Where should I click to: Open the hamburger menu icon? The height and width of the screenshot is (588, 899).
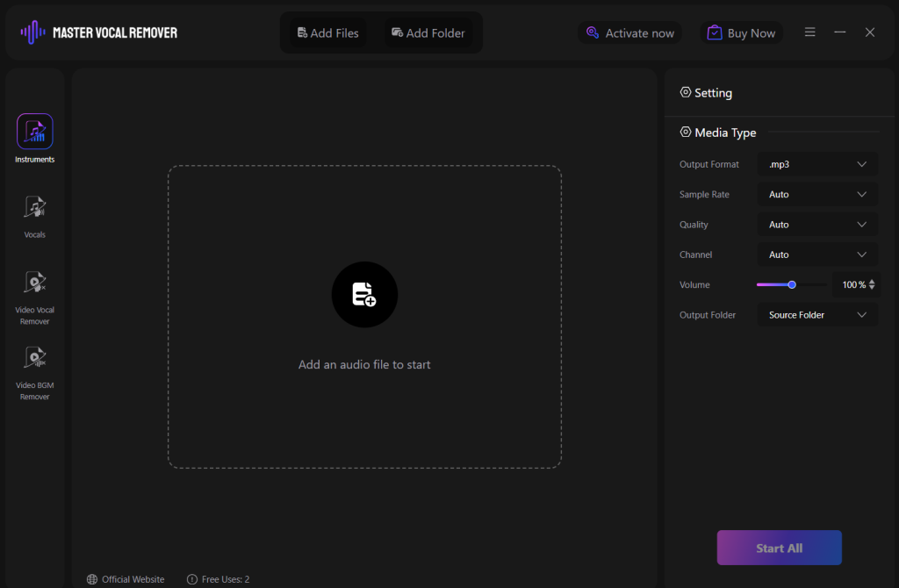(x=809, y=32)
